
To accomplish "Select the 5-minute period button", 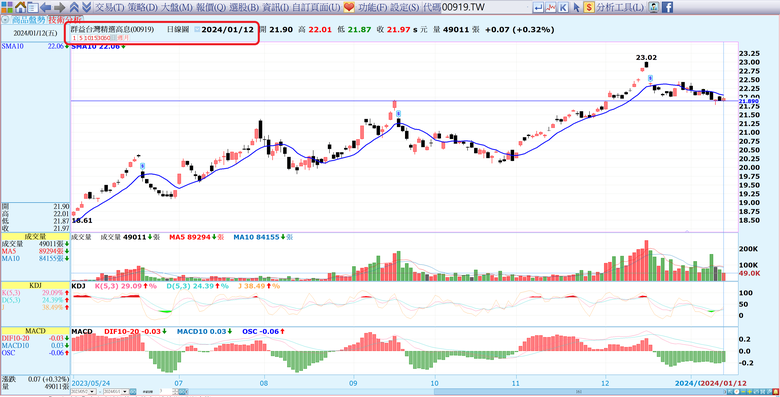I will (x=81, y=38).
